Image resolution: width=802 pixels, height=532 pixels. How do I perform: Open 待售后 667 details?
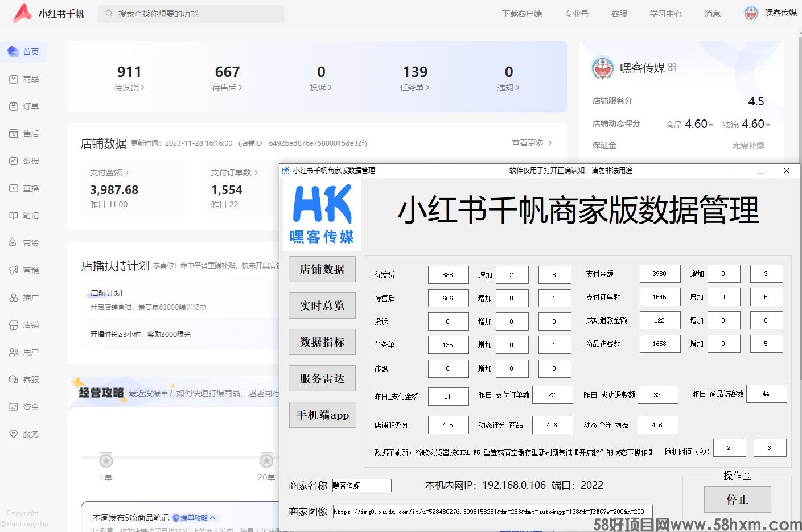point(227,78)
